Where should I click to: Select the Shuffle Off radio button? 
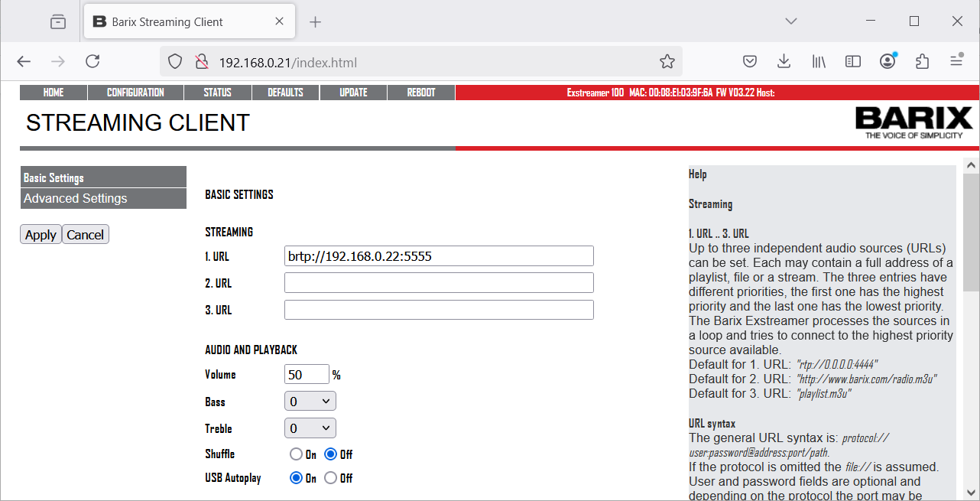click(330, 454)
